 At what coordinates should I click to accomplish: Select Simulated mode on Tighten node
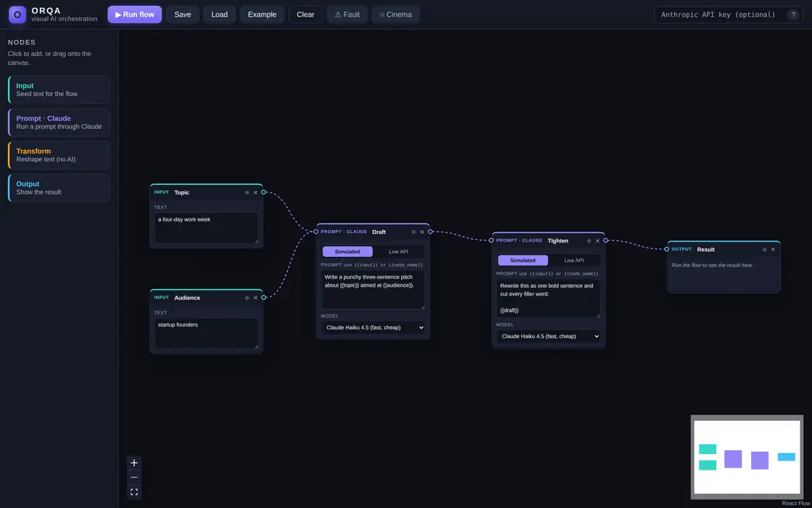pos(523,261)
